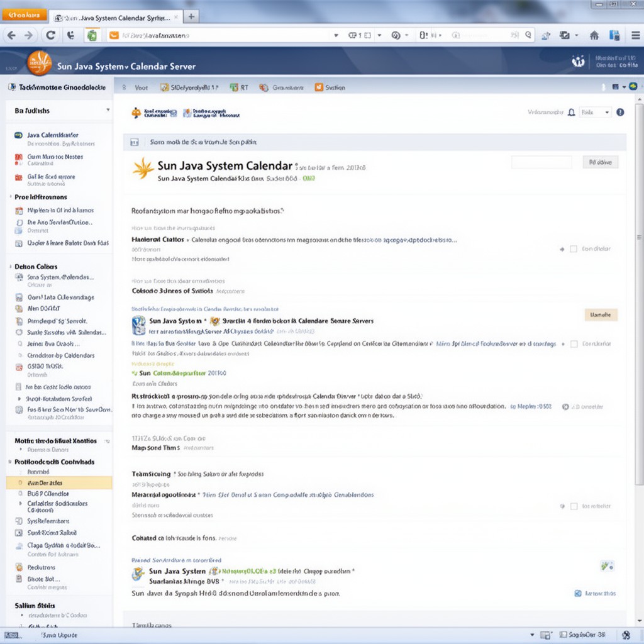
Task: Reload the page with the refresh icon
Action: coord(50,35)
